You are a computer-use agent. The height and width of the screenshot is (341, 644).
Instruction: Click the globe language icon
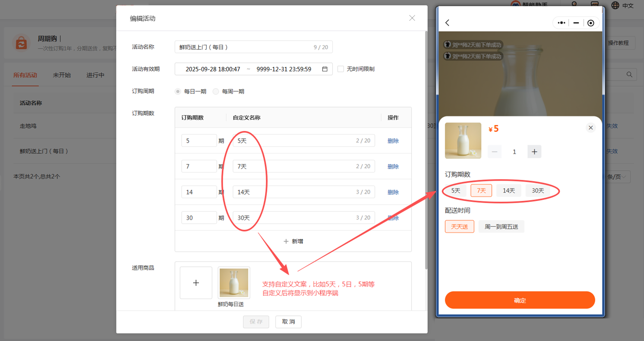click(x=615, y=5)
